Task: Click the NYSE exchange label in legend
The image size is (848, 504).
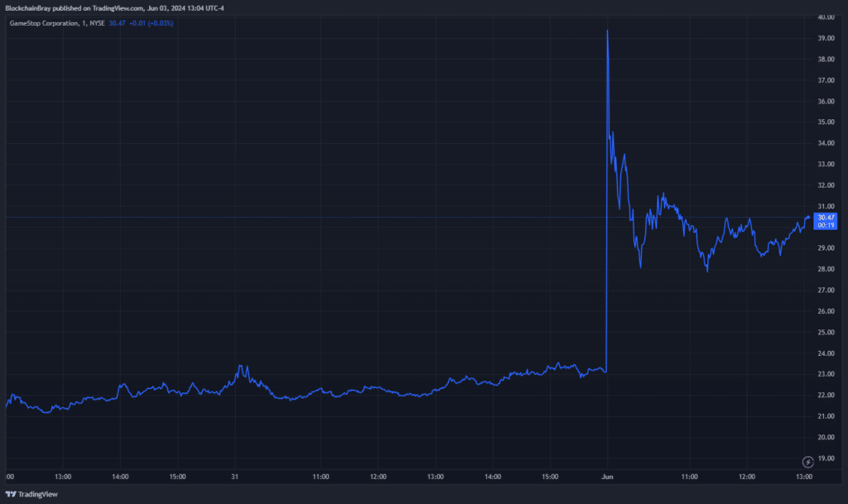Action: pyautogui.click(x=97, y=23)
